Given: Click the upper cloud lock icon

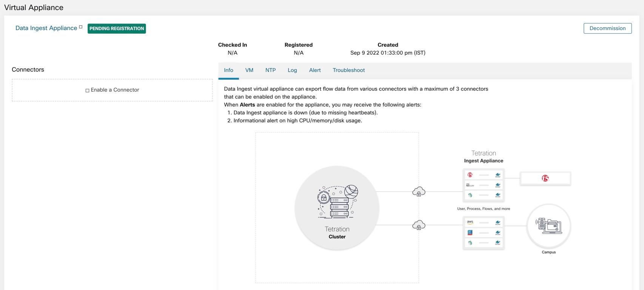Looking at the screenshot, I should [419, 192].
